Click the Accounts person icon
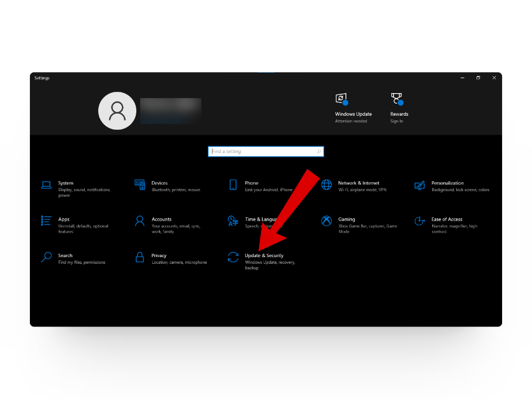 (140, 221)
